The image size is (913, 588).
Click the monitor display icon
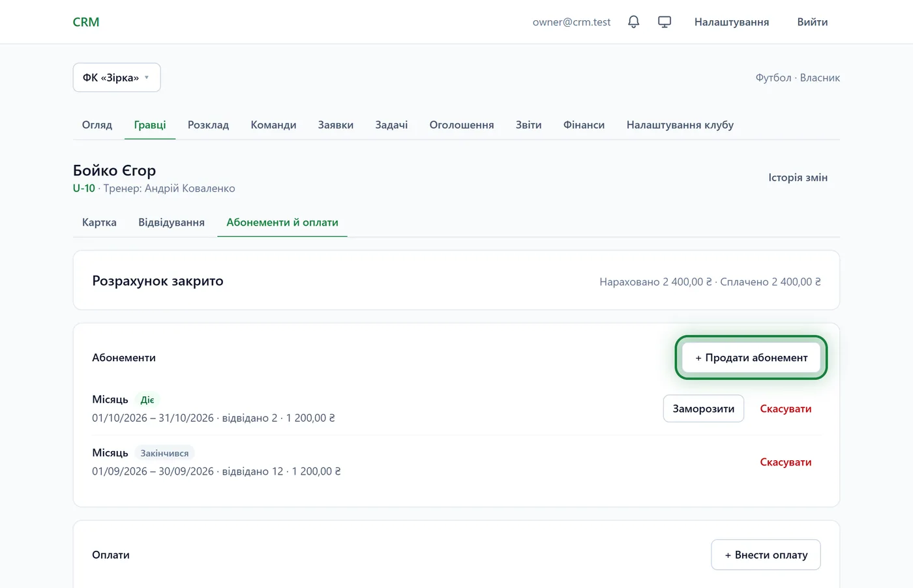tap(665, 22)
